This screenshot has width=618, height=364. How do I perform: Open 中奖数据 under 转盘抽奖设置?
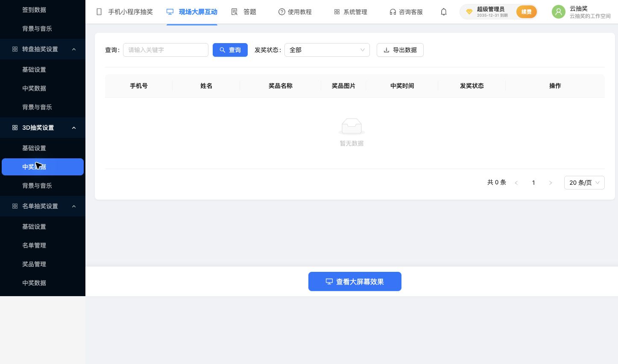pos(34,88)
